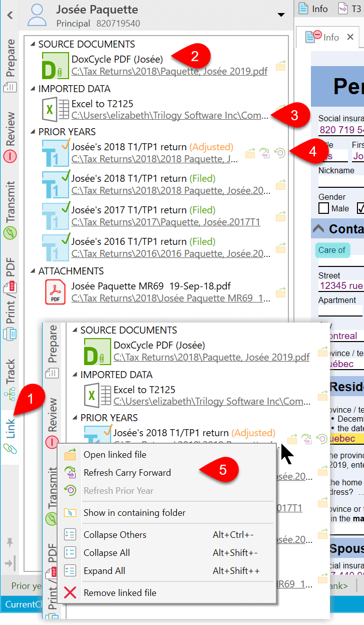The width and height of the screenshot is (364, 625).
Task: Open the 2016 Paquette, Josée.20... path link in top panel
Action: (170, 253)
